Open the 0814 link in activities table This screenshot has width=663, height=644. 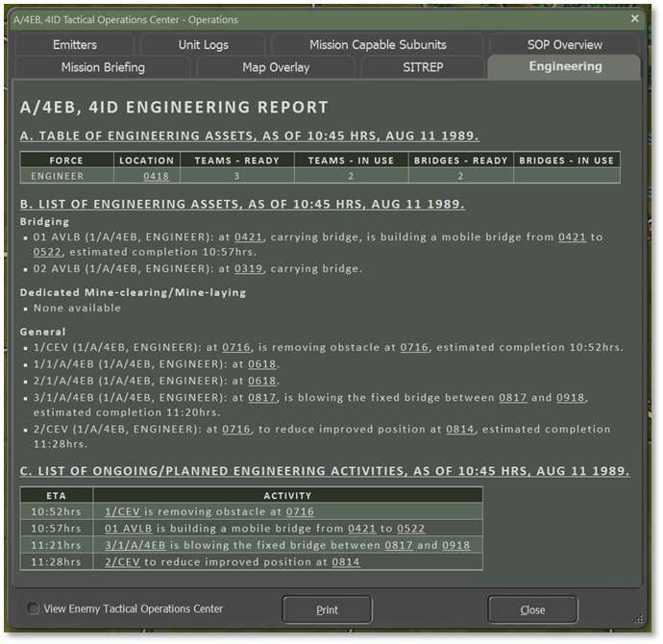pyautogui.click(x=346, y=561)
